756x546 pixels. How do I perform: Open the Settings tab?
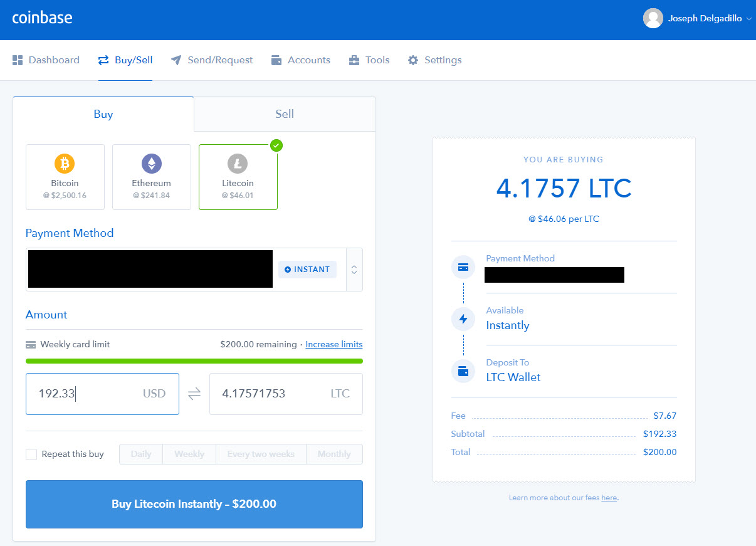pos(434,60)
